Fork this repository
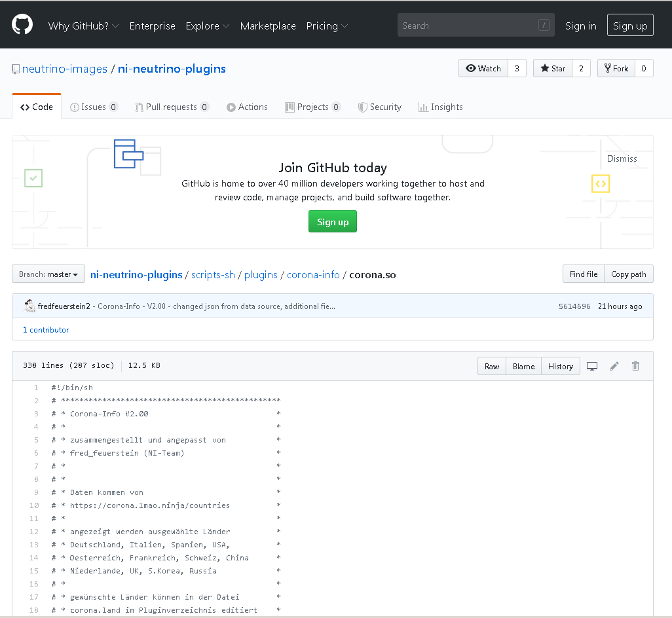The height and width of the screenshot is (618, 672). pos(616,69)
